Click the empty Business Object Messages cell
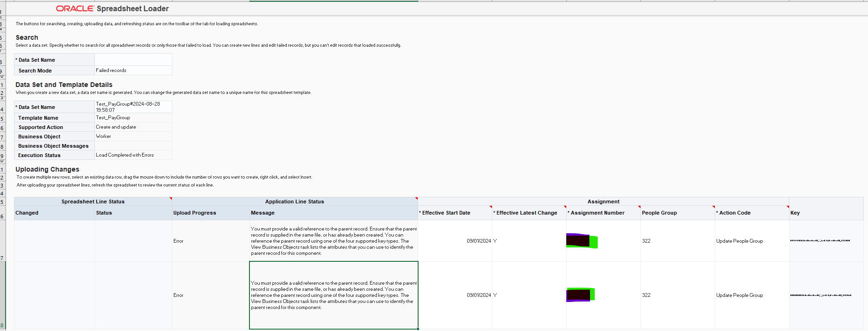This screenshot has height=331, width=868. click(x=133, y=146)
